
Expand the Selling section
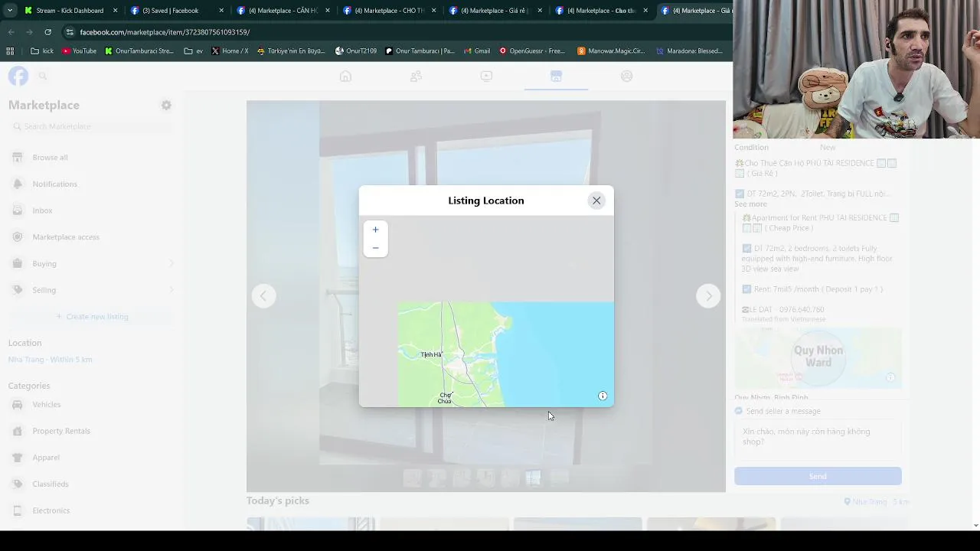coord(92,290)
